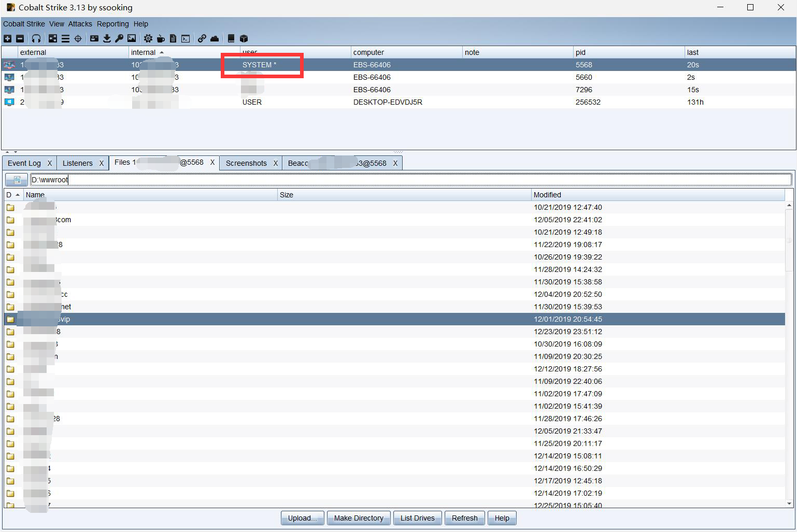Switch to Target Table crosshair icon
Viewport: 797px width, 532px height.
click(x=78, y=38)
